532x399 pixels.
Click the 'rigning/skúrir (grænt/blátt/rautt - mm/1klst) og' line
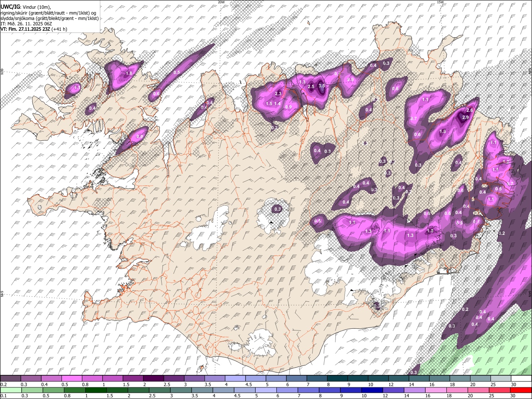[x=48, y=12]
